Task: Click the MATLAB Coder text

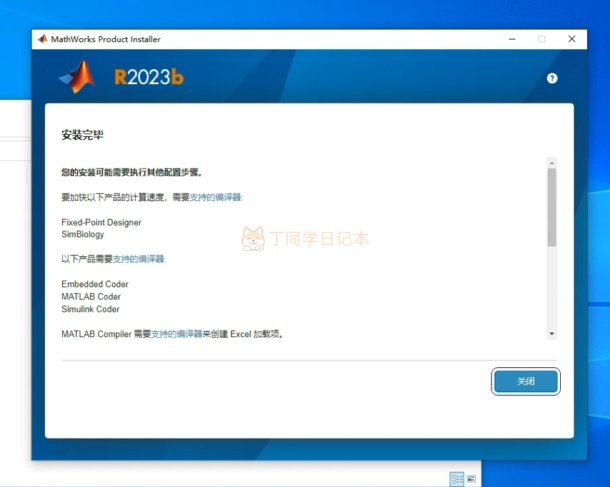Action: (x=91, y=296)
